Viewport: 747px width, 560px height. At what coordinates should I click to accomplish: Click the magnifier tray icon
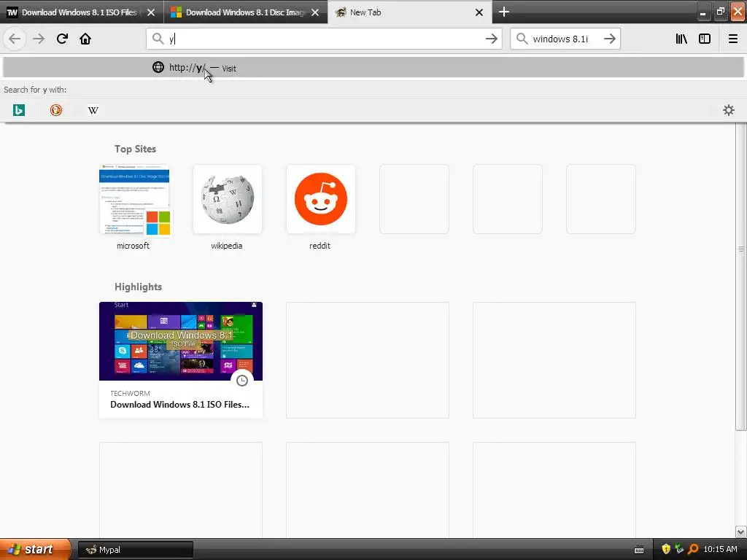(693, 550)
